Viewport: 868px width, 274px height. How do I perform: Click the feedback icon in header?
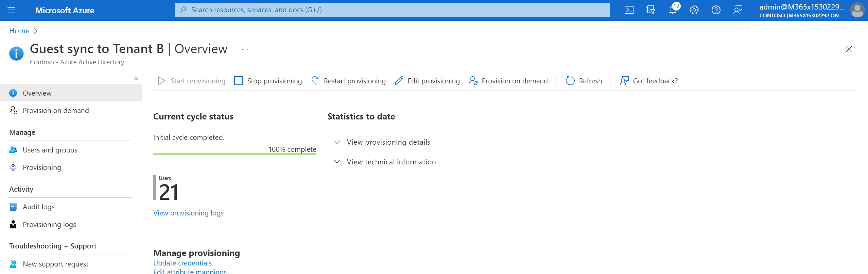[737, 10]
